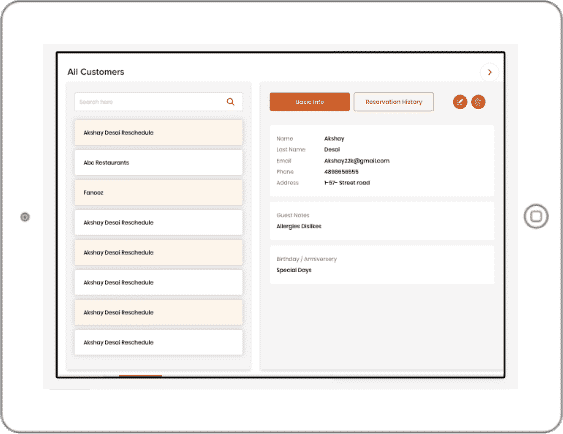Viewport: 563px width, 434px height.
Task: Open the Basic Info tab
Action: click(x=310, y=102)
